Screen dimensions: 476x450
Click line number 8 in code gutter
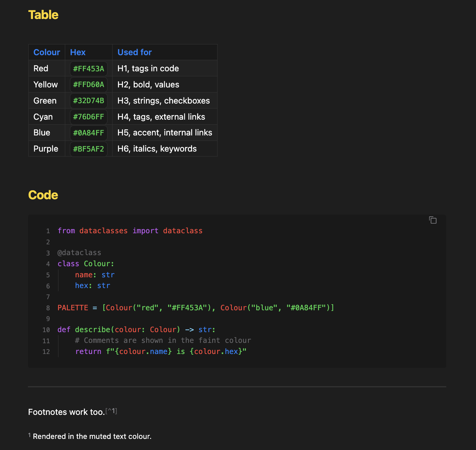tap(48, 308)
